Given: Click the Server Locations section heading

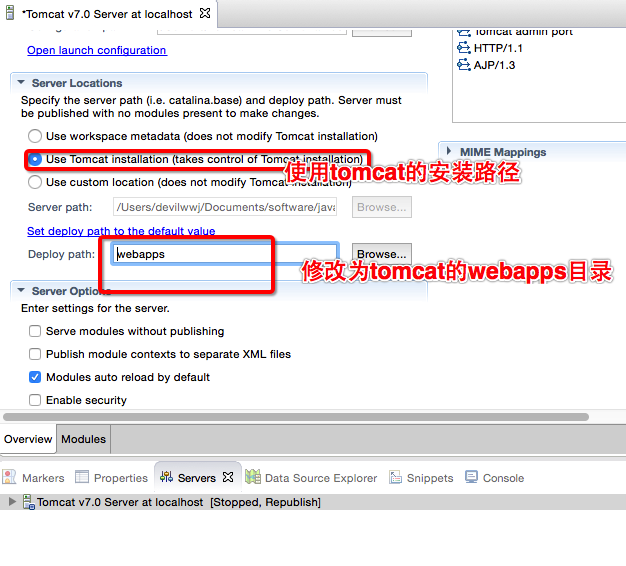Looking at the screenshot, I should [77, 83].
